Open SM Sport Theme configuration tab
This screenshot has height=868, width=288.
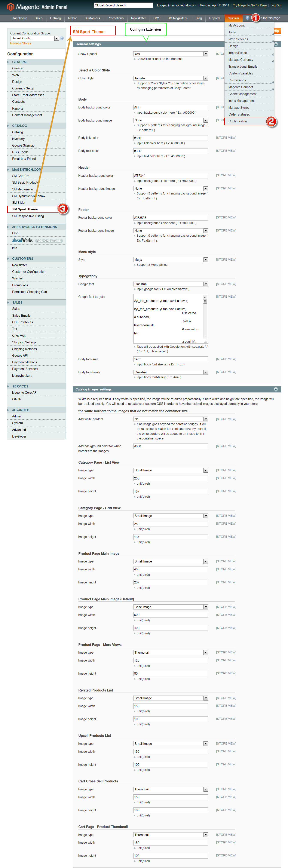(36, 209)
